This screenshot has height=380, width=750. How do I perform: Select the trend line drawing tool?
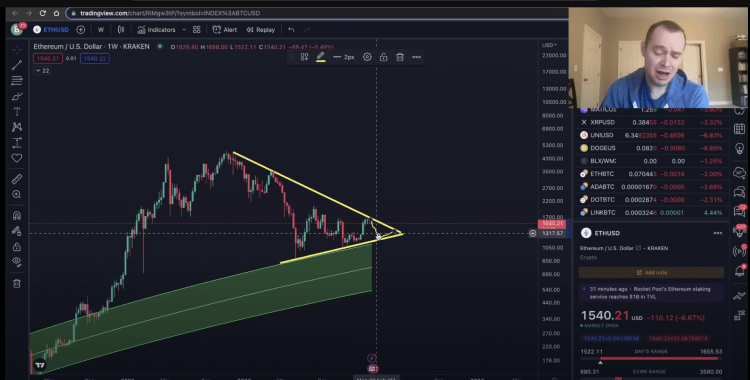pyautogui.click(x=17, y=65)
